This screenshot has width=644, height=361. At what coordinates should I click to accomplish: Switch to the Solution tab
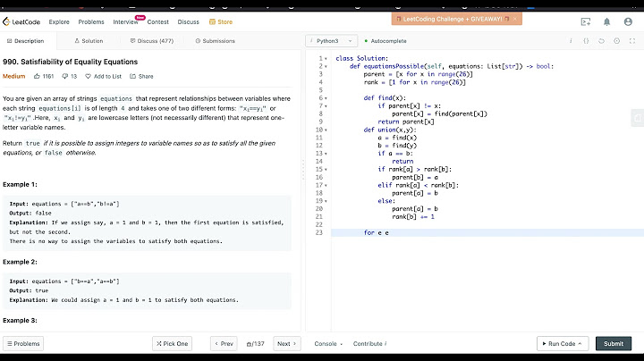[x=89, y=41]
